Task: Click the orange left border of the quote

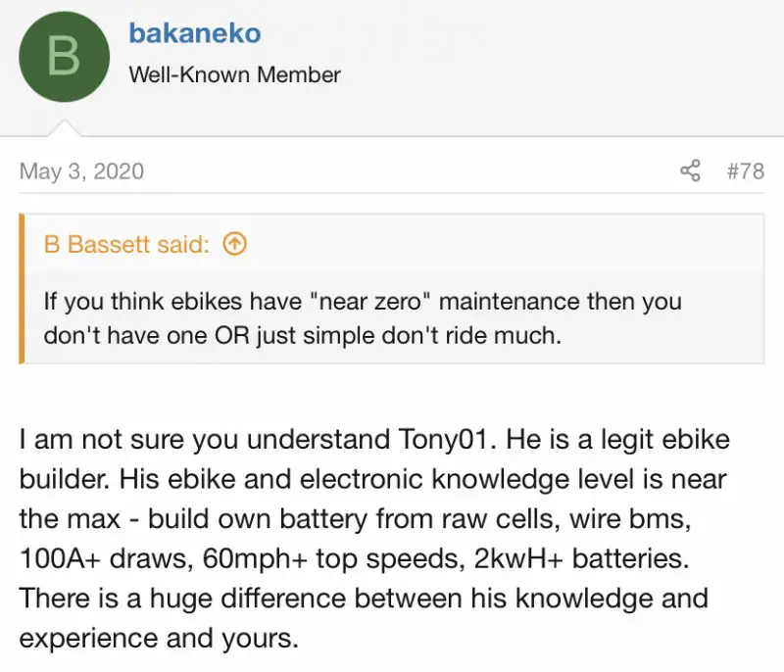Action: click(x=24, y=289)
